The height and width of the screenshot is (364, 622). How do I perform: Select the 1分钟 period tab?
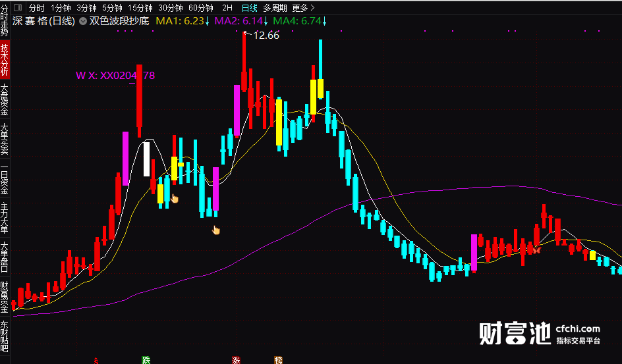pyautogui.click(x=61, y=8)
